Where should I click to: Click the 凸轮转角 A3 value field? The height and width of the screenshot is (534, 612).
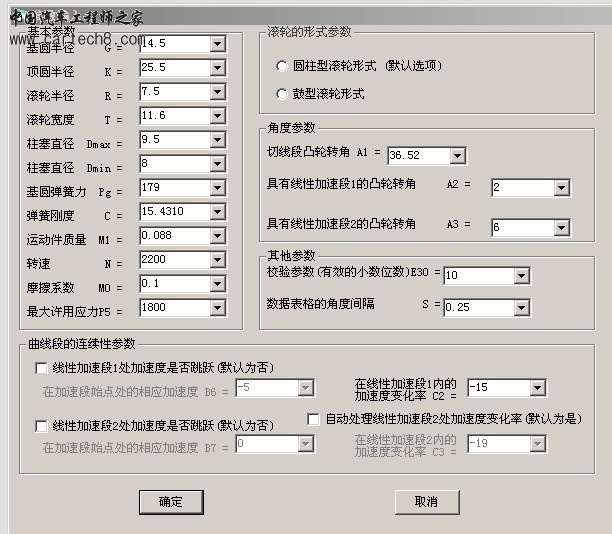(499, 227)
